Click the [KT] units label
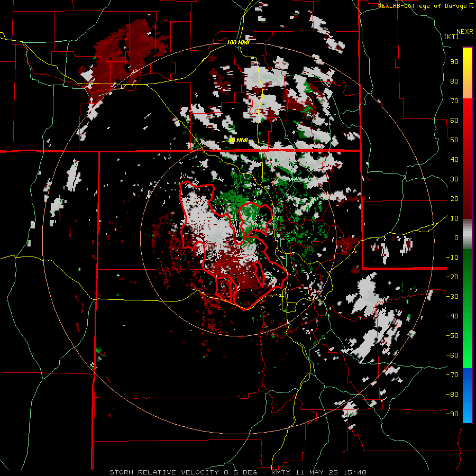This screenshot has height=476, width=476. pyautogui.click(x=451, y=36)
